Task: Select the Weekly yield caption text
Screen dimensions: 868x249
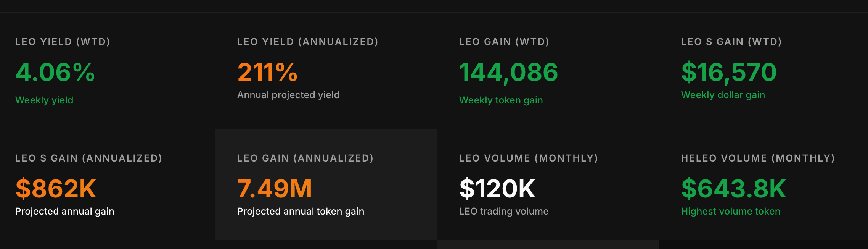Action: pos(44,100)
